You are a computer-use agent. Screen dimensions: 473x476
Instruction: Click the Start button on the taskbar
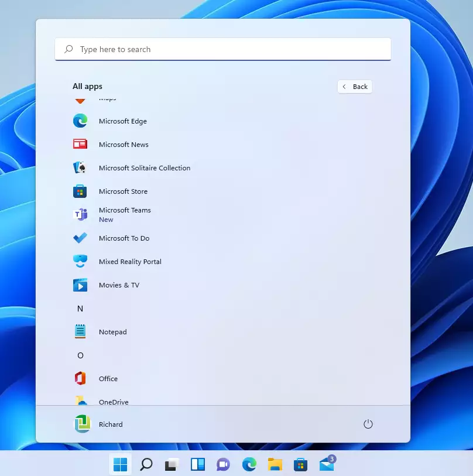120,464
